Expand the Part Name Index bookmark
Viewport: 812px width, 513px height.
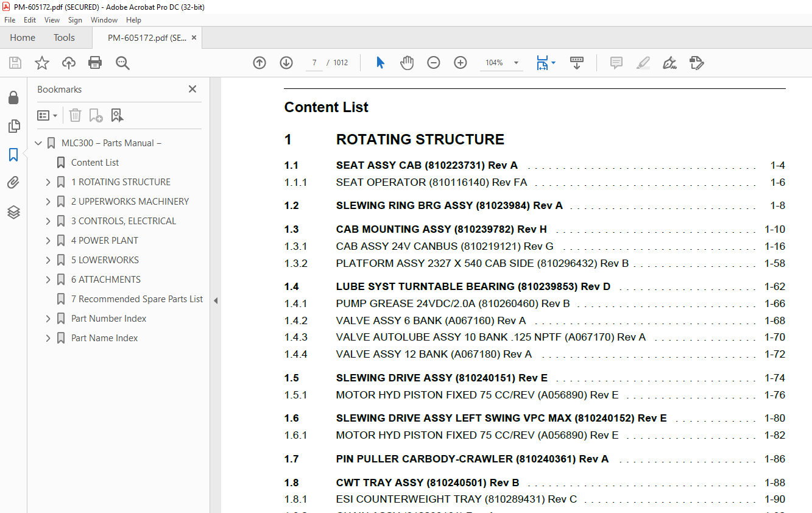[x=48, y=338]
